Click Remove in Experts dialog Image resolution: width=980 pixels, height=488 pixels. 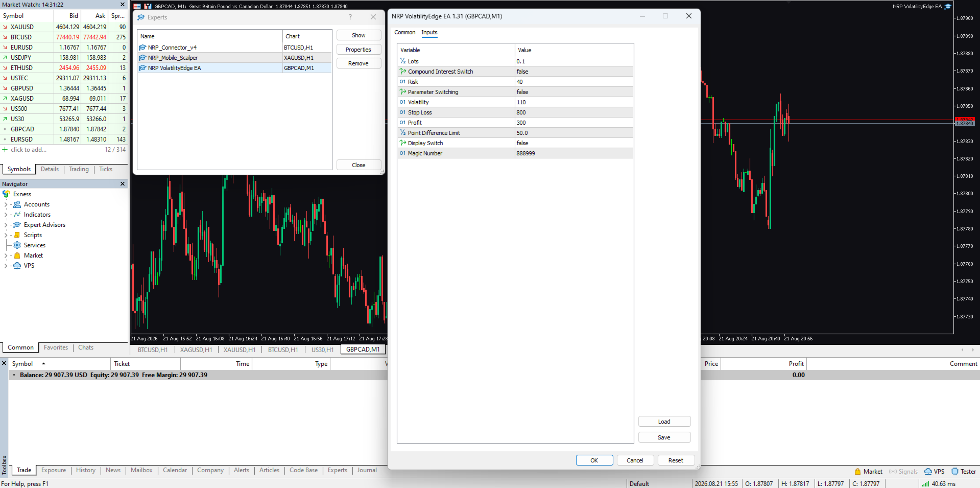[x=358, y=63]
